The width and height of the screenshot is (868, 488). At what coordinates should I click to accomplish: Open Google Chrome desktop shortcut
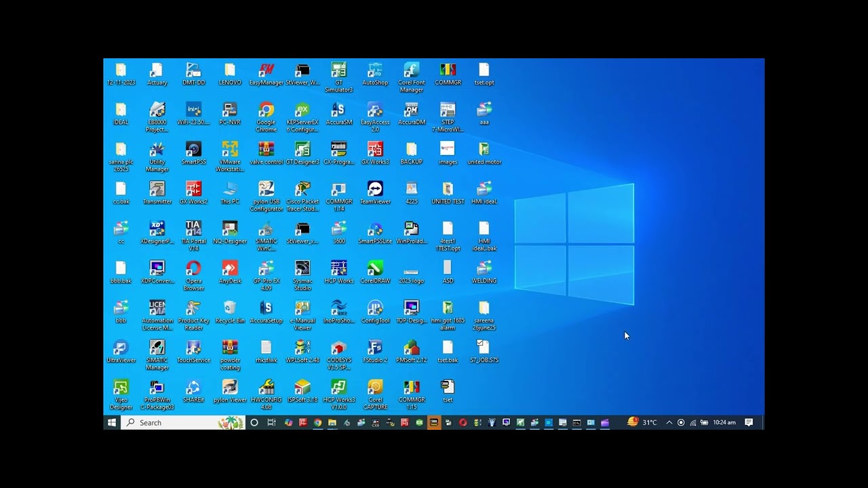click(x=266, y=117)
